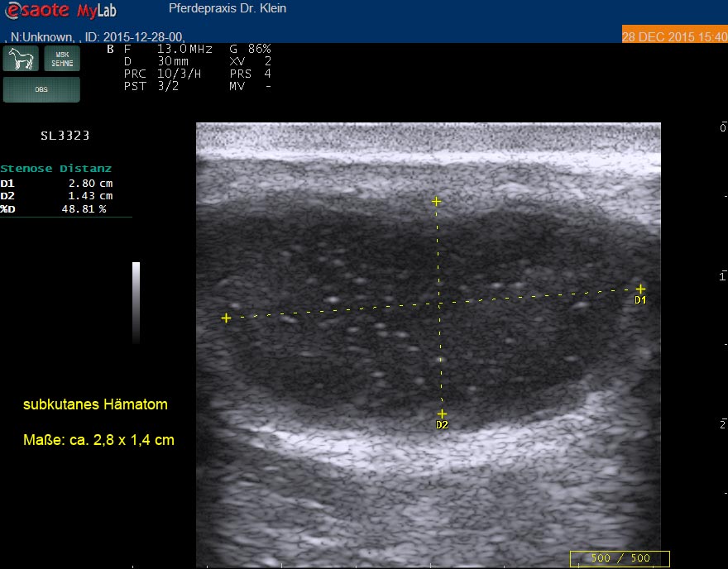Click the top D2 caliper cross
The height and width of the screenshot is (569, 728).
point(436,201)
